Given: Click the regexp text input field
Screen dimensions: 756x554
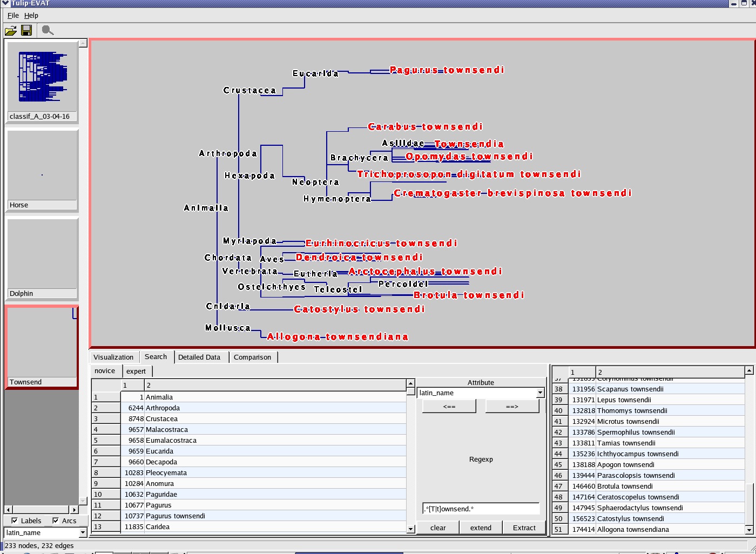Looking at the screenshot, I should point(481,509).
